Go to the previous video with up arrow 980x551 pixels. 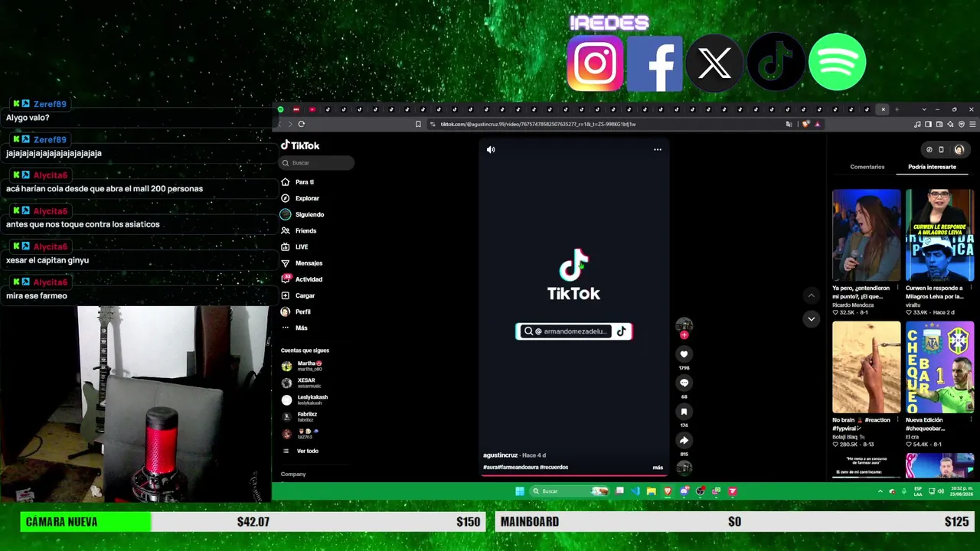pos(811,295)
